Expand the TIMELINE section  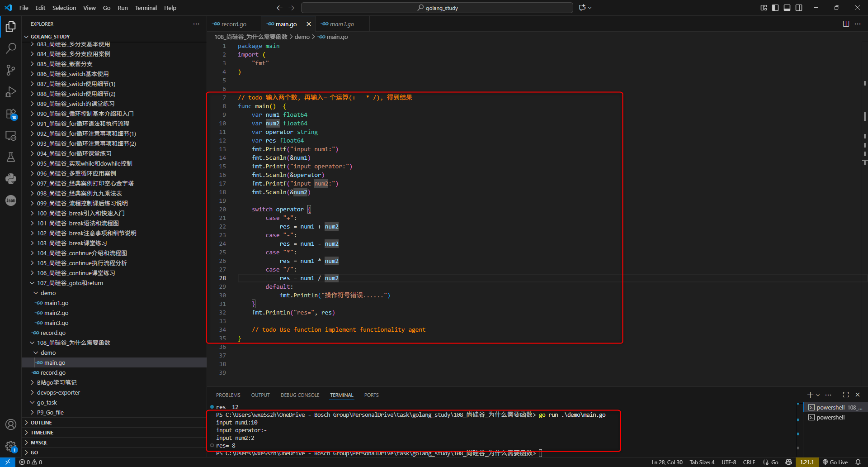pos(114,433)
